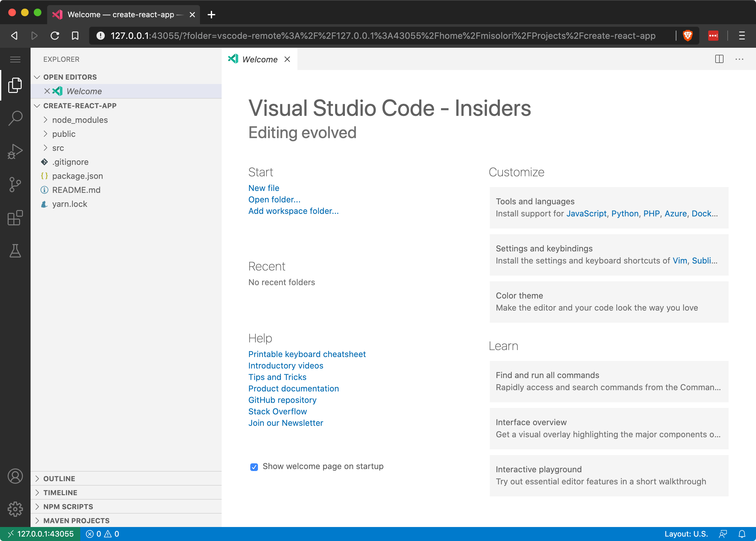This screenshot has height=541, width=756.
Task: Expand the NPM SCRIPTS section
Action: 68,506
